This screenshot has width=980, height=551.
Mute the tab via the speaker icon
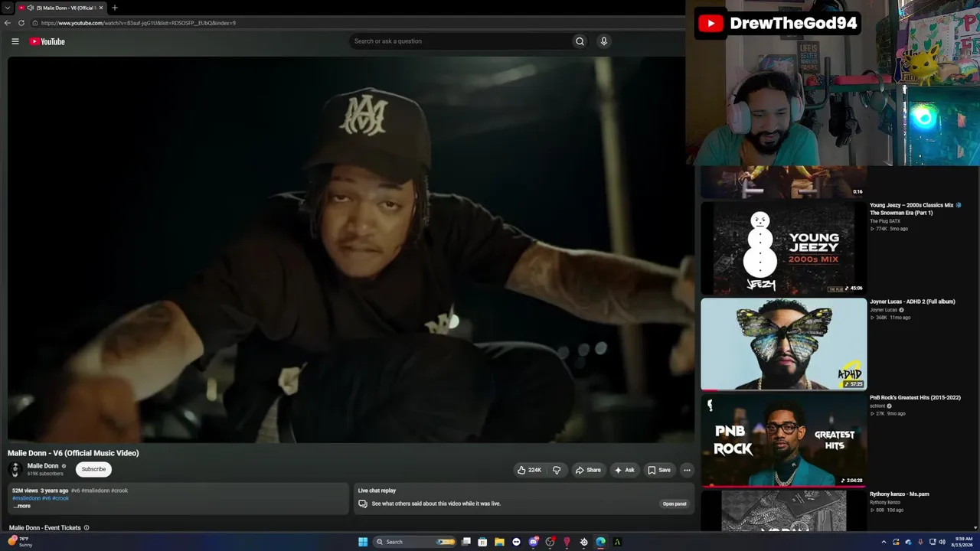30,8
